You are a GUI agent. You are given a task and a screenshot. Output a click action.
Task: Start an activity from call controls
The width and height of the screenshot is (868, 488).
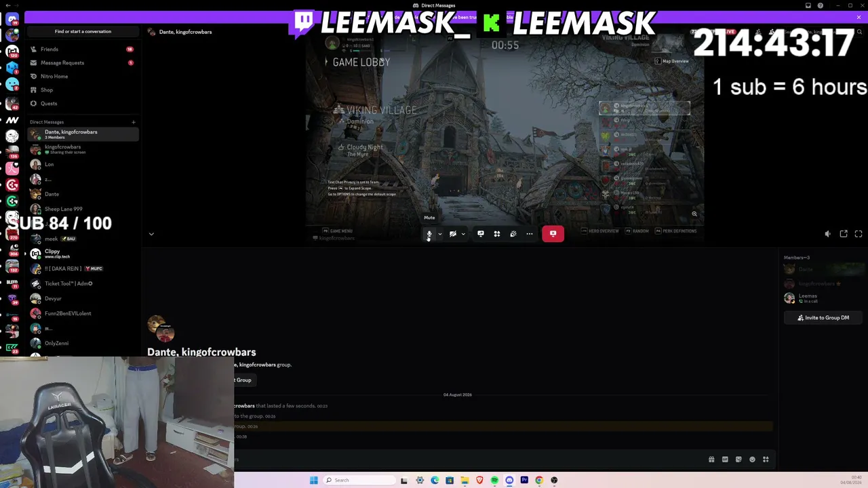click(497, 234)
